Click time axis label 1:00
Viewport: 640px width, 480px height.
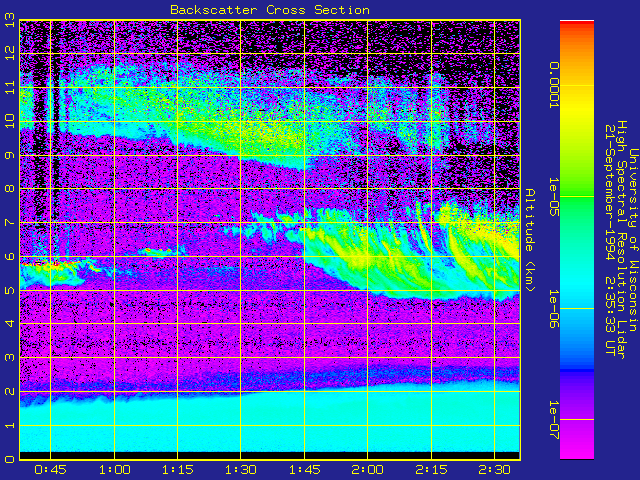coord(114,470)
